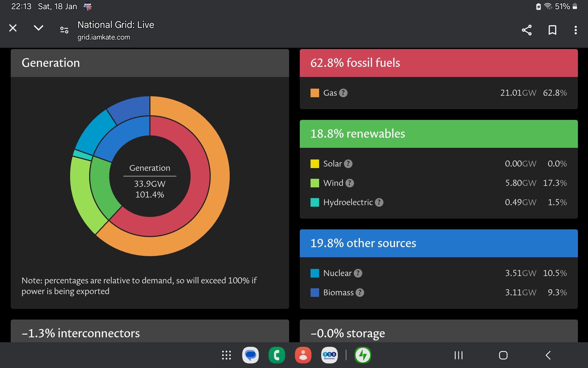Bookmark this page with the bookmark icon
The width and height of the screenshot is (588, 368).
tap(552, 30)
